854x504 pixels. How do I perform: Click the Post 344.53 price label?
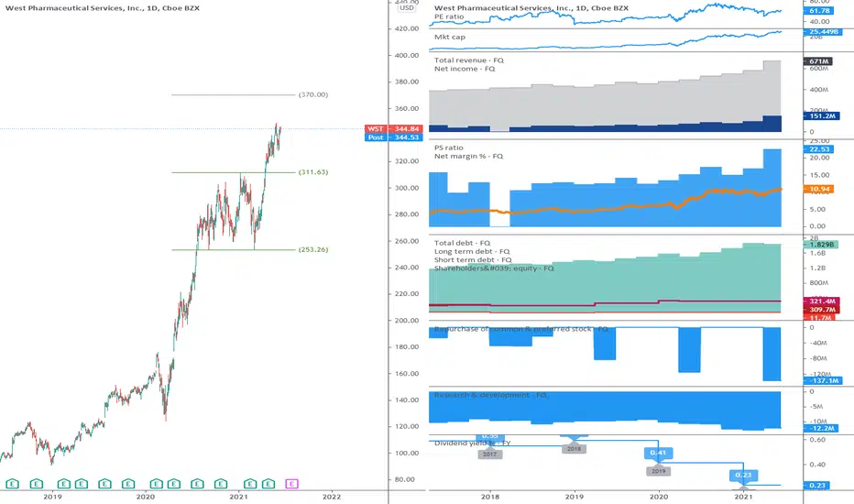[394, 137]
